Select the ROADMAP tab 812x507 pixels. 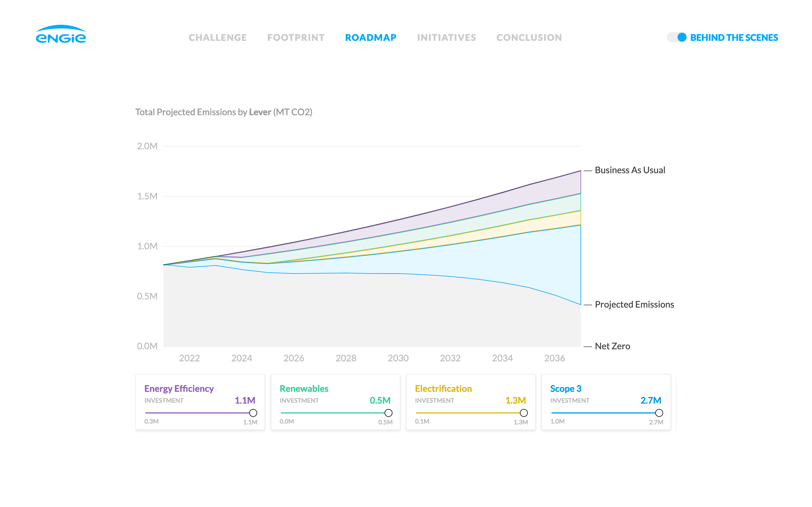click(x=370, y=37)
